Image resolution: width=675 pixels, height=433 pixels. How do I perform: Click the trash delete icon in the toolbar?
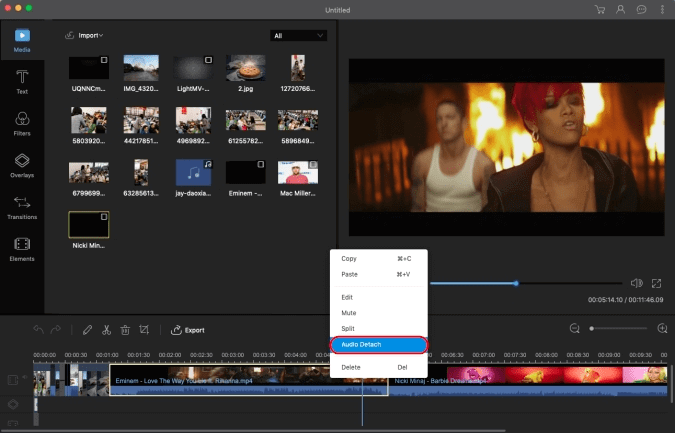(125, 329)
